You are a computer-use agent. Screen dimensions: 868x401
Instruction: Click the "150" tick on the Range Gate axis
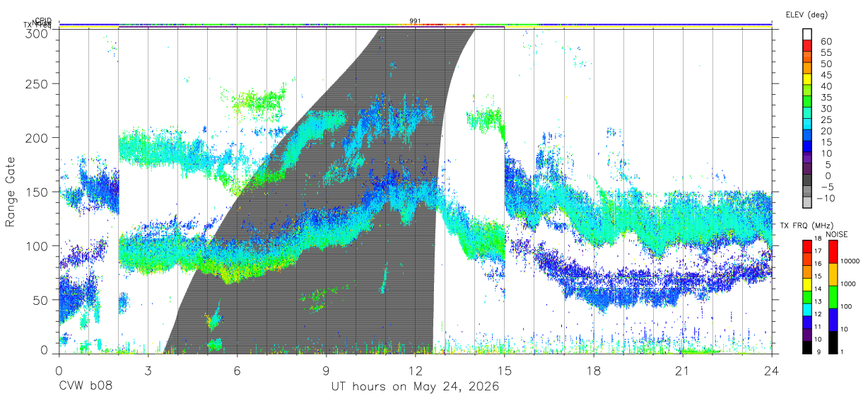tap(36, 192)
